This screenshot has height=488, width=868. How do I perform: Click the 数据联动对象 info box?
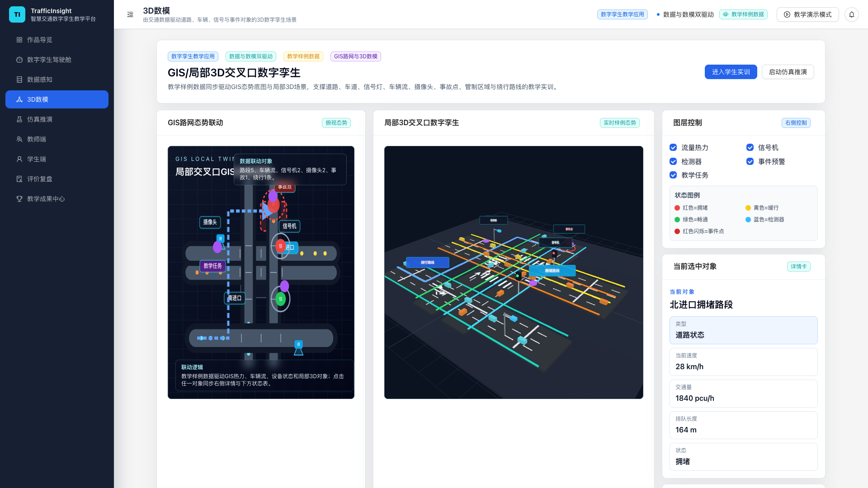coord(290,169)
